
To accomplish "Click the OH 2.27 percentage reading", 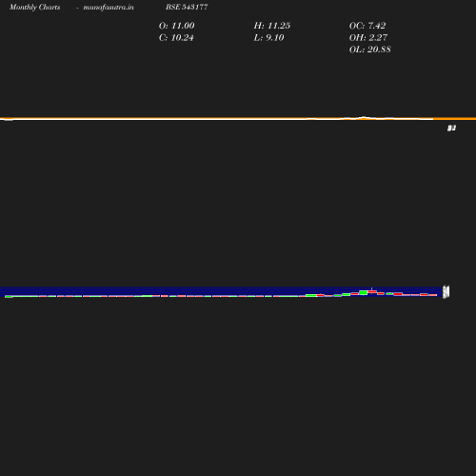I will [x=368, y=38].
